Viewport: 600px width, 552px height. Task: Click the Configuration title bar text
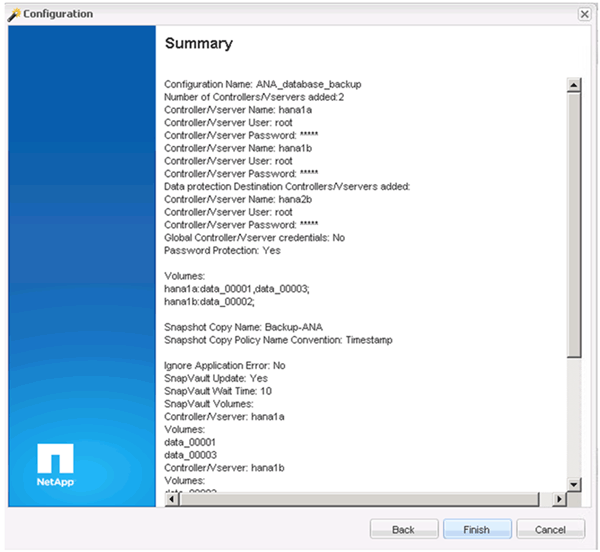point(58,14)
